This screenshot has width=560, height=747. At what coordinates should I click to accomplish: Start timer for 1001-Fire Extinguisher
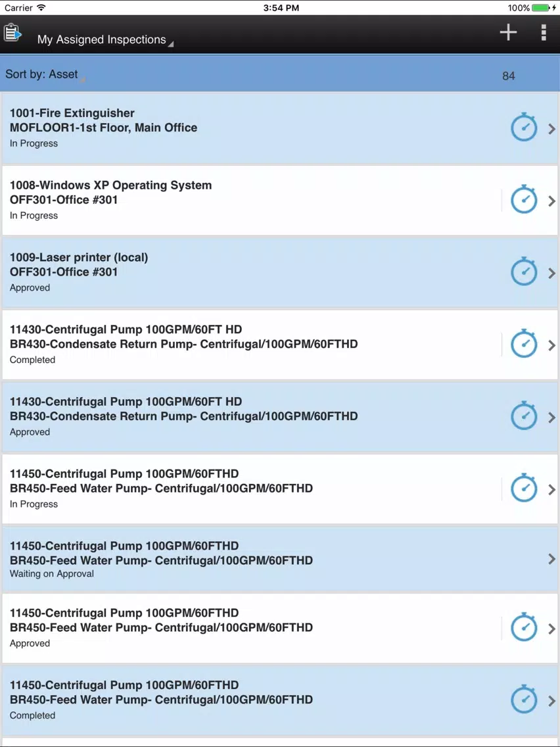[524, 128]
